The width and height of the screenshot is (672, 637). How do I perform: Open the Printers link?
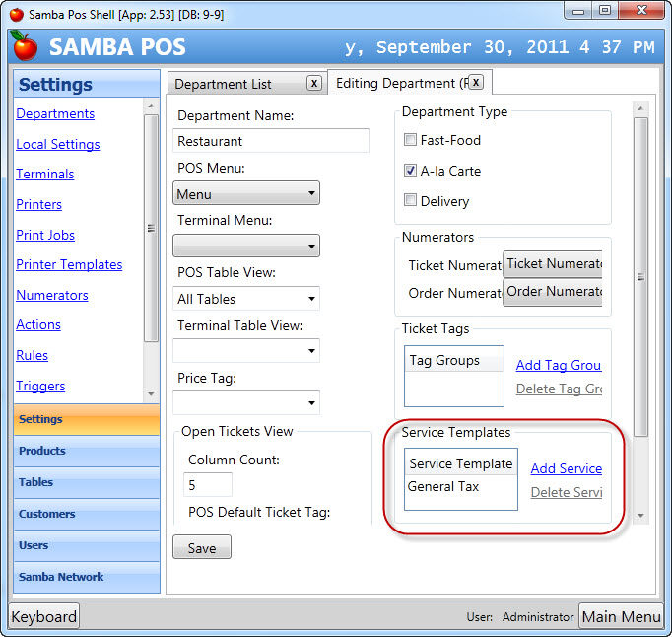coord(39,205)
